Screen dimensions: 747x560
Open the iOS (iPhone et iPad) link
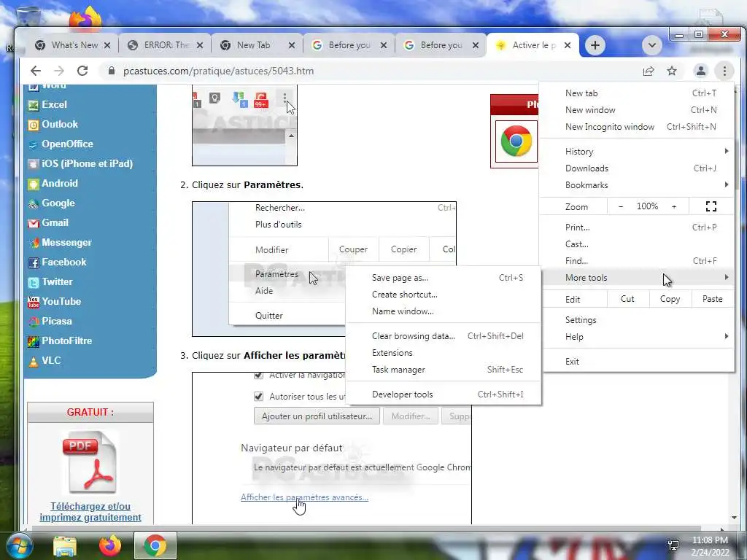(x=88, y=163)
